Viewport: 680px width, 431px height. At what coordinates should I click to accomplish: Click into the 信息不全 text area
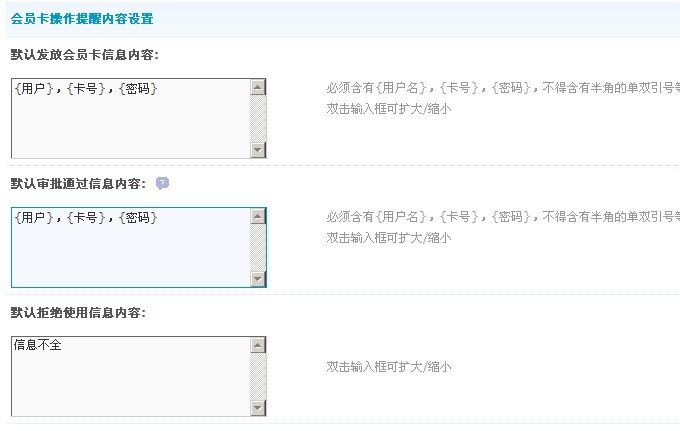click(130, 375)
